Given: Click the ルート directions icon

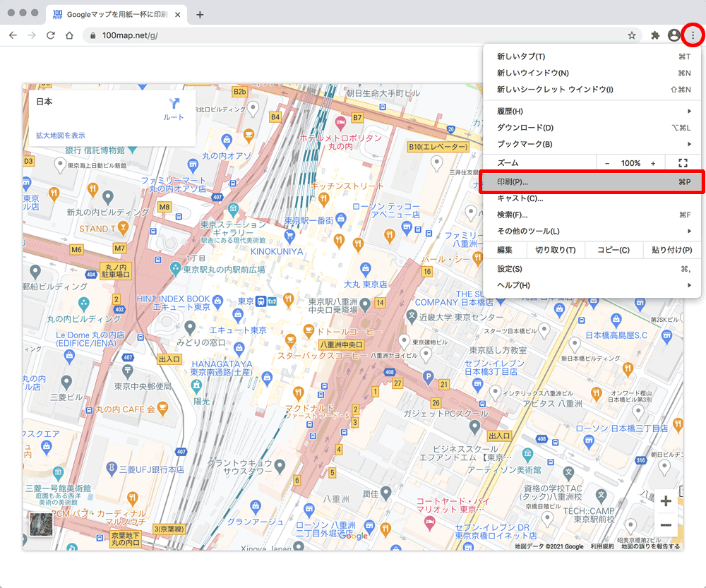Looking at the screenshot, I should [x=174, y=104].
